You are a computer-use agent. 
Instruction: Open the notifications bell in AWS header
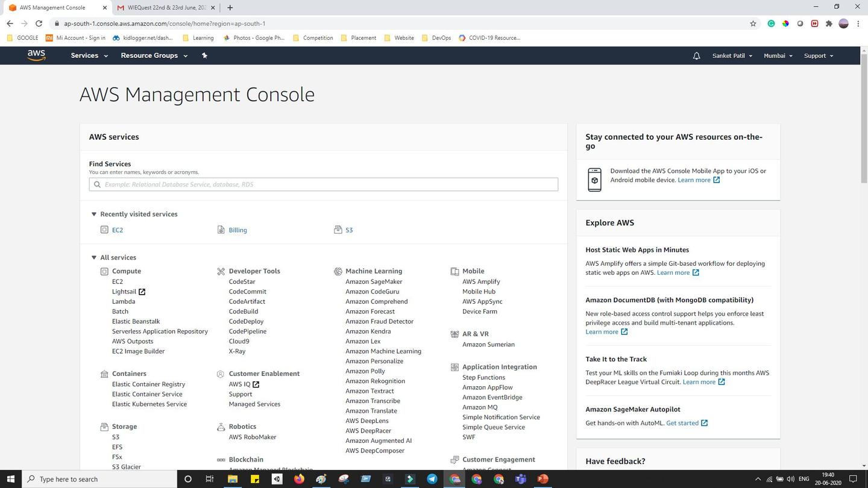[x=696, y=55]
